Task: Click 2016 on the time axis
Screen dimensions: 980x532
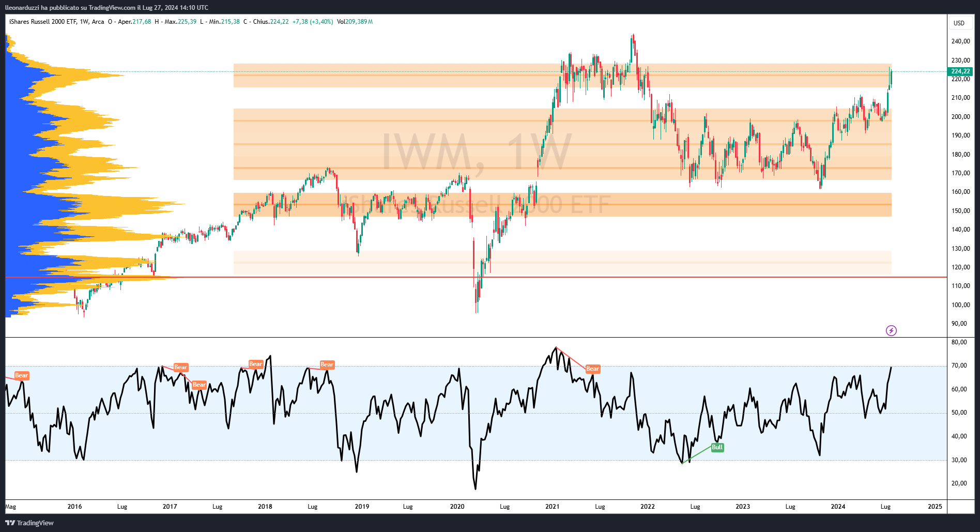Action: coord(74,507)
